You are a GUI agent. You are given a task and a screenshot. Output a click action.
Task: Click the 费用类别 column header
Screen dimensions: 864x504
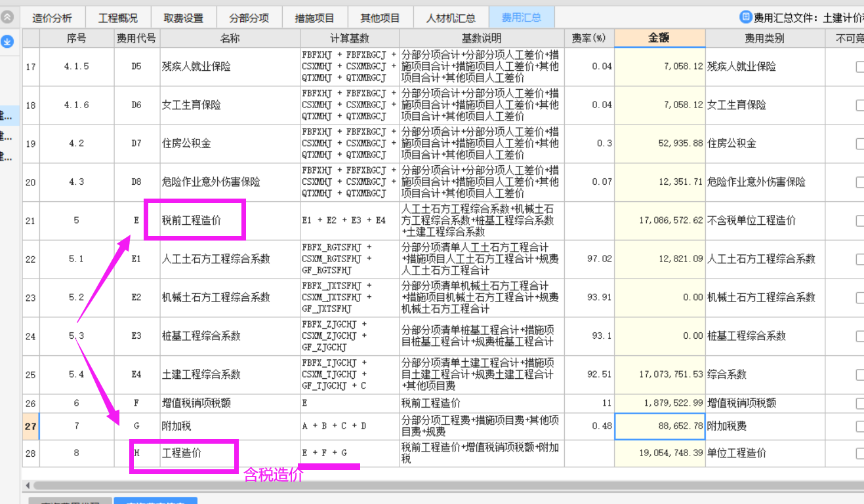pos(765,39)
